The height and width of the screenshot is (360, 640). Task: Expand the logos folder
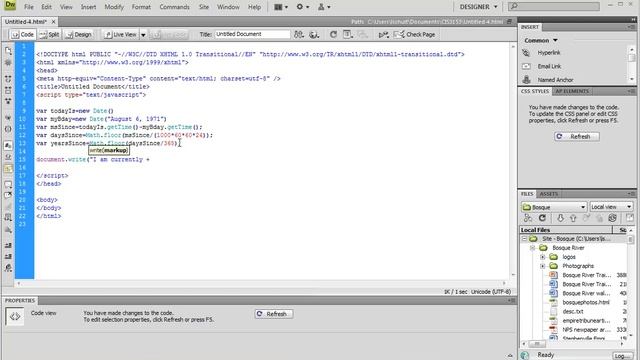tap(542, 257)
